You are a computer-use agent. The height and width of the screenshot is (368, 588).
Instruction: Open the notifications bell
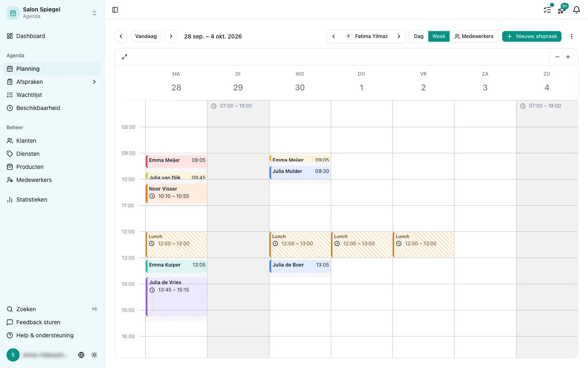(x=577, y=10)
